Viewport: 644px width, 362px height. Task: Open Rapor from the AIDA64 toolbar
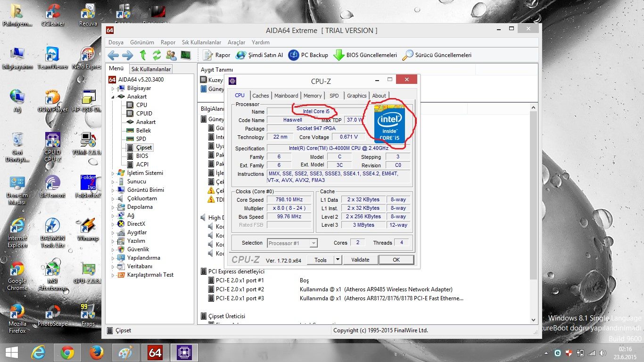[216, 55]
